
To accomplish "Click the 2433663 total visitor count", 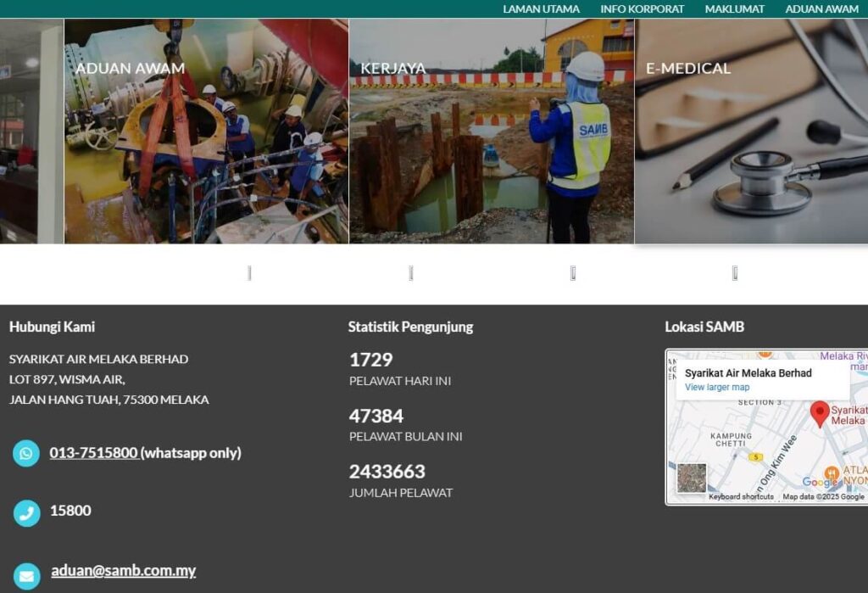I will tap(387, 472).
